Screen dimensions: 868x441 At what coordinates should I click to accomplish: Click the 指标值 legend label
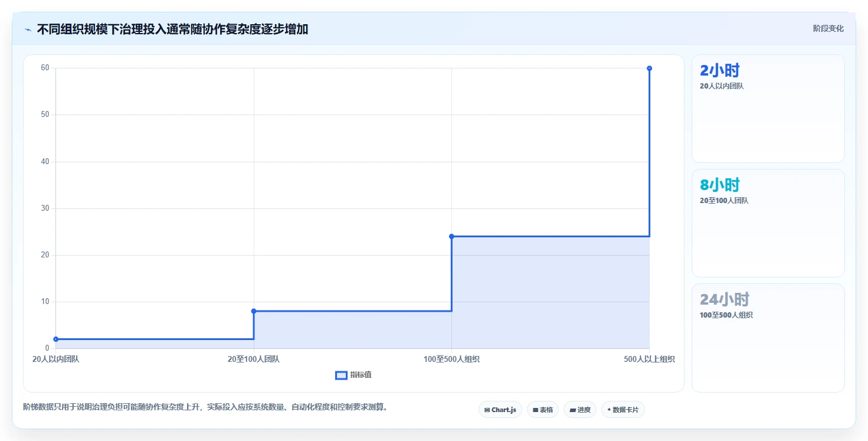click(361, 375)
